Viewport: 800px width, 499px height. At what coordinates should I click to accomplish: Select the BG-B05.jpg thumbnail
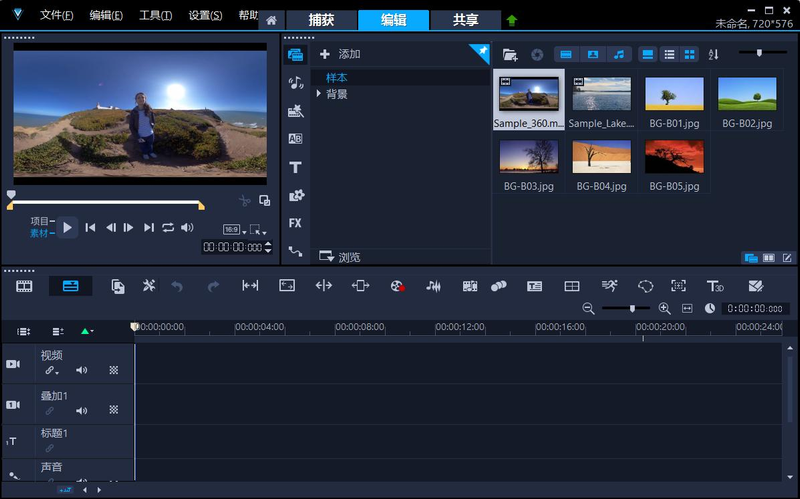coord(674,157)
